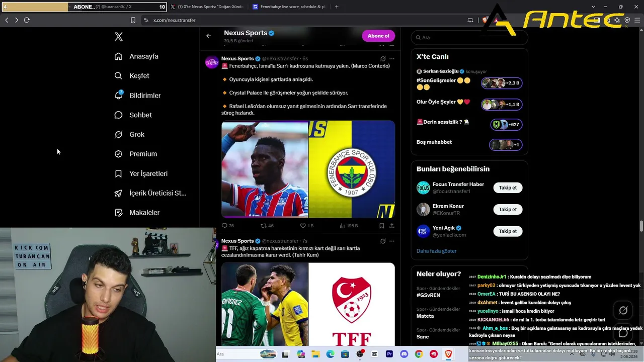
Task: Open more options on the Fenerbahçe post
Action: point(392,59)
